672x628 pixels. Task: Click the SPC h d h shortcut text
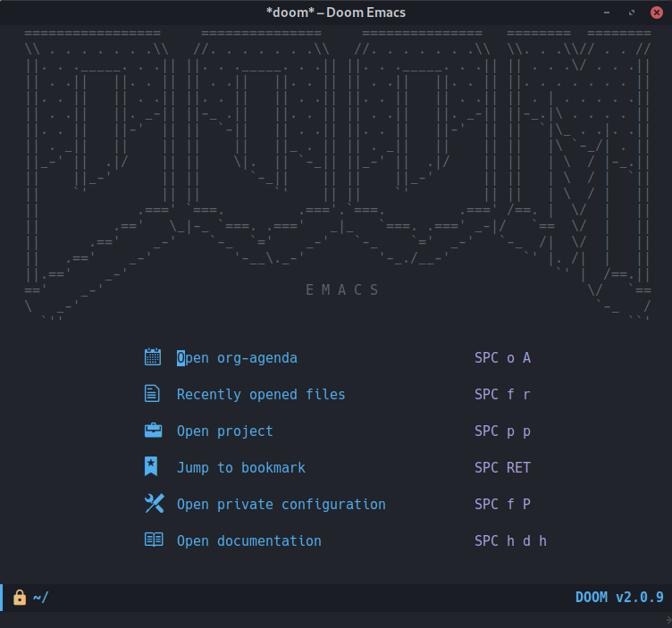coord(510,540)
